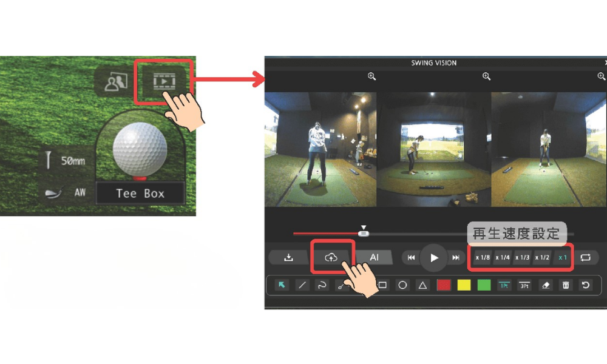607x364 pixels.
Task: Select the angle measurement tool
Action: [341, 286]
